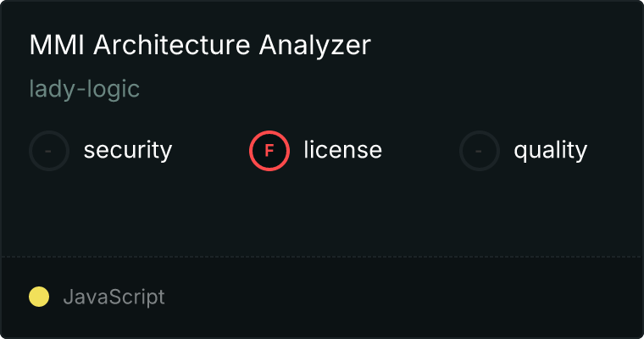Screen dimensions: 644x339
Task: Click the security grade badge circle
Action: [x=49, y=151]
